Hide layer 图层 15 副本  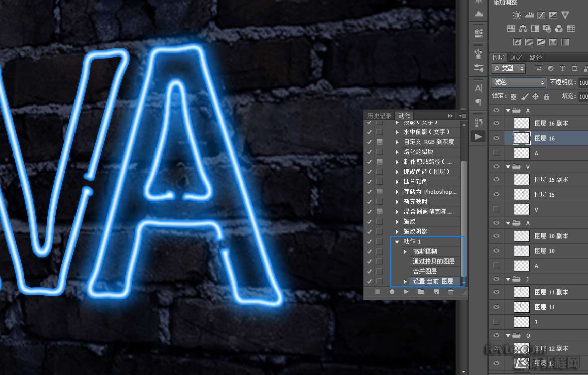click(496, 179)
